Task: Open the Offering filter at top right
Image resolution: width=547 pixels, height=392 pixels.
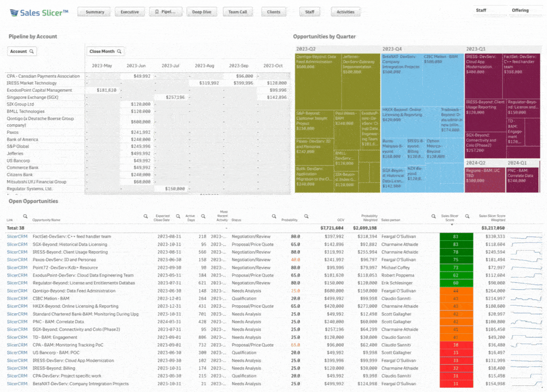Action: pyautogui.click(x=520, y=10)
